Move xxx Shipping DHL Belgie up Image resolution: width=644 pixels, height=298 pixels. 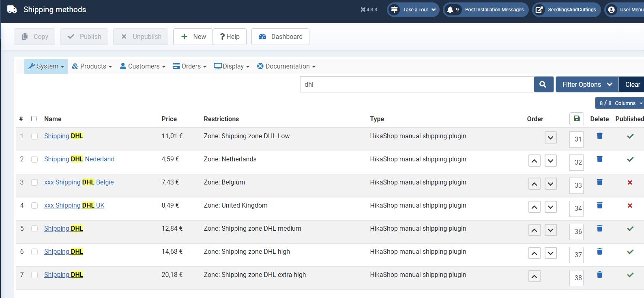coord(534,184)
